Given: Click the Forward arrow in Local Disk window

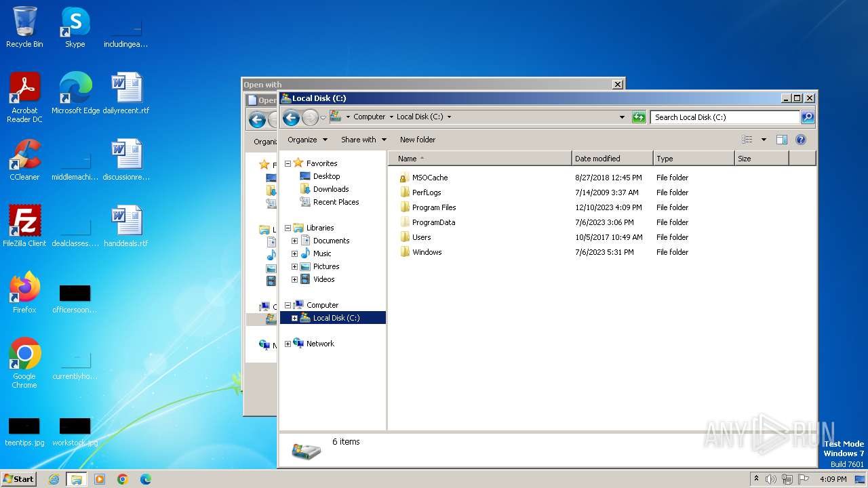Looking at the screenshot, I should coord(310,117).
